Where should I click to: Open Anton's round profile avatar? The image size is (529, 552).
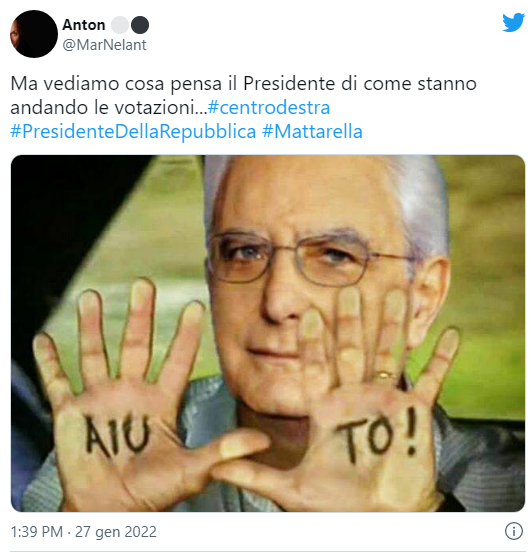click(x=34, y=34)
